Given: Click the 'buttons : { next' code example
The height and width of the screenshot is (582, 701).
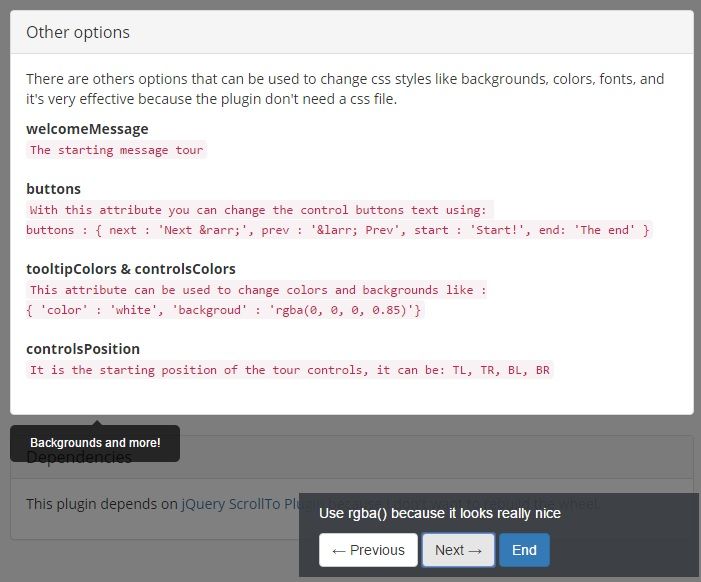Looking at the screenshot, I should (338, 230).
